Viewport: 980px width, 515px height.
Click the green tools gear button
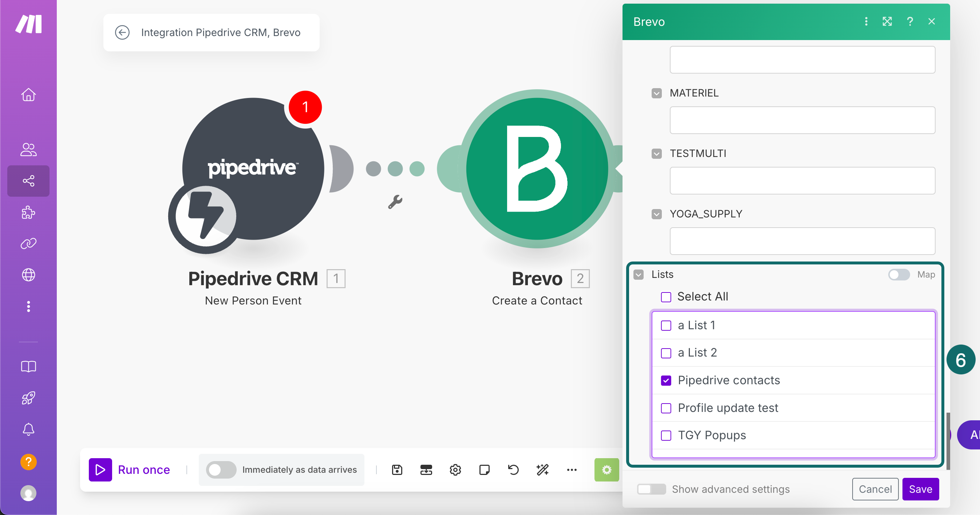[607, 470]
